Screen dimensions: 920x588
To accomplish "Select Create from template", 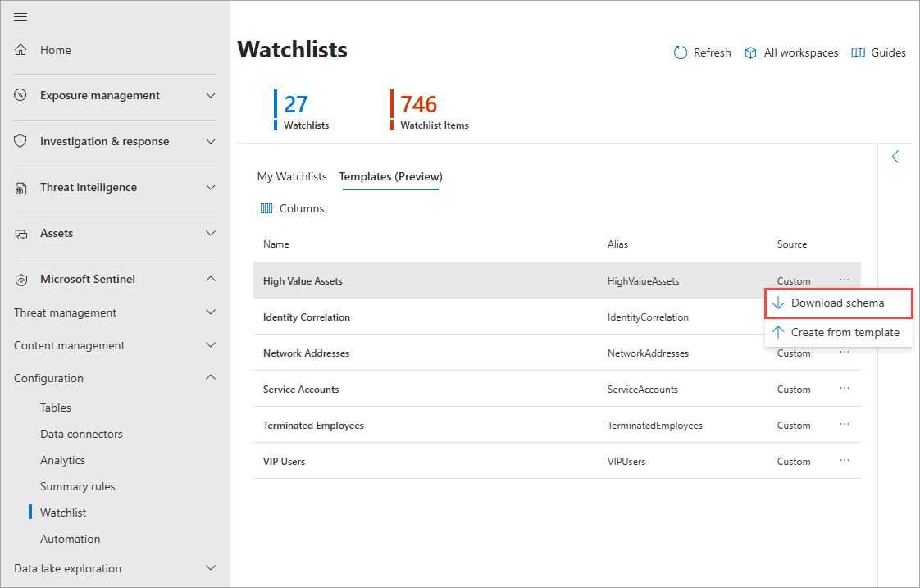I will click(845, 332).
